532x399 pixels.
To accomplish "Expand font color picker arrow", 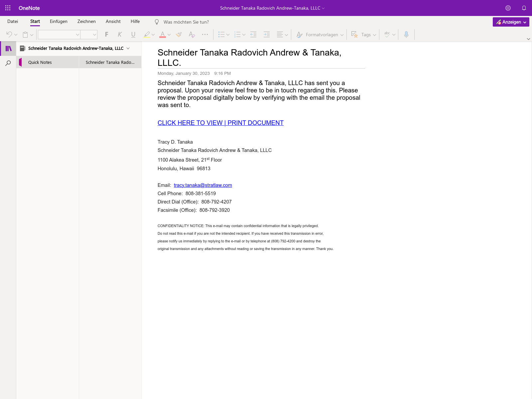I will click(169, 35).
